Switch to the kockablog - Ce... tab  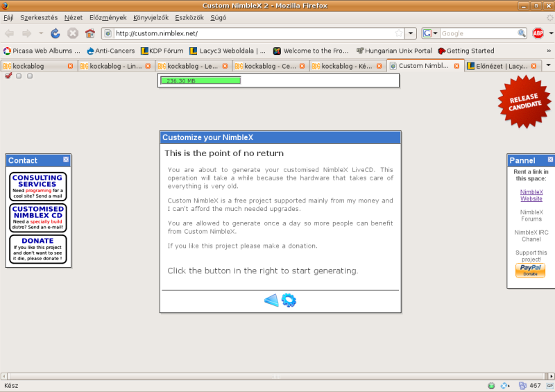(270, 66)
